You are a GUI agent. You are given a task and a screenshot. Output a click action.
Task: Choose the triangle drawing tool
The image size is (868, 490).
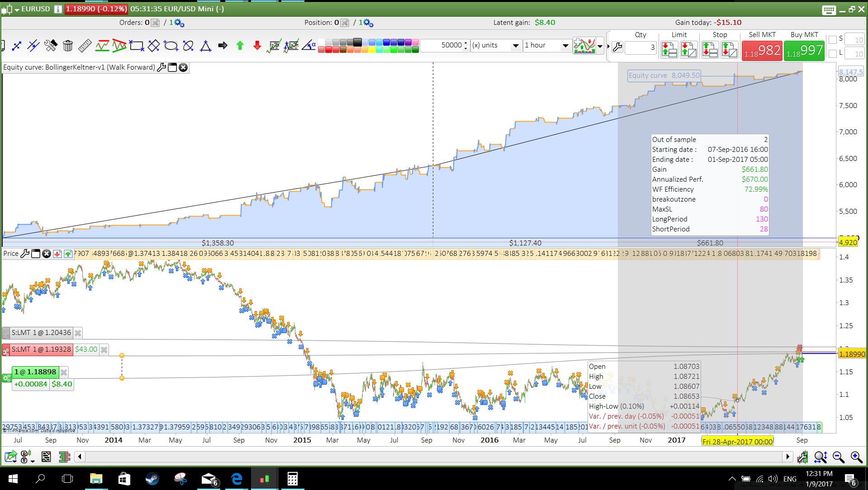point(205,45)
